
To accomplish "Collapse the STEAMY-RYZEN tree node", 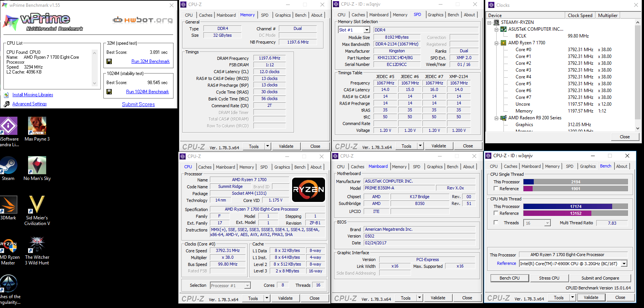I will click(x=489, y=22).
